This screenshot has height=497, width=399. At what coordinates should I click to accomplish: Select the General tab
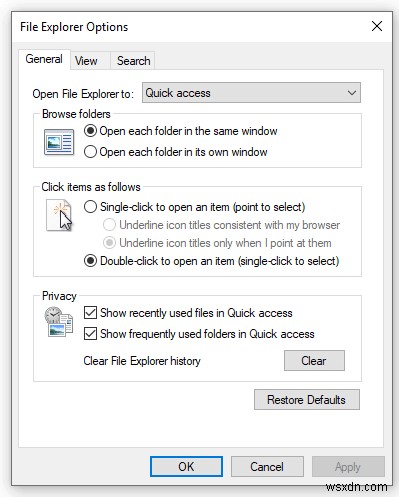point(44,59)
